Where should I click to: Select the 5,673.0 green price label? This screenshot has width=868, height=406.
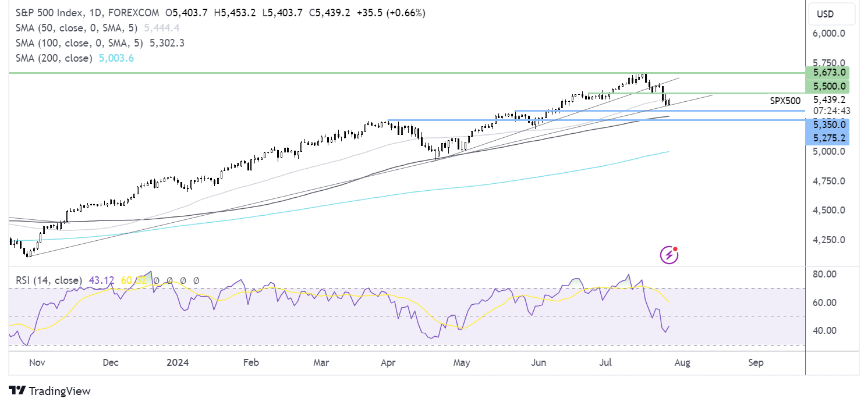(827, 73)
